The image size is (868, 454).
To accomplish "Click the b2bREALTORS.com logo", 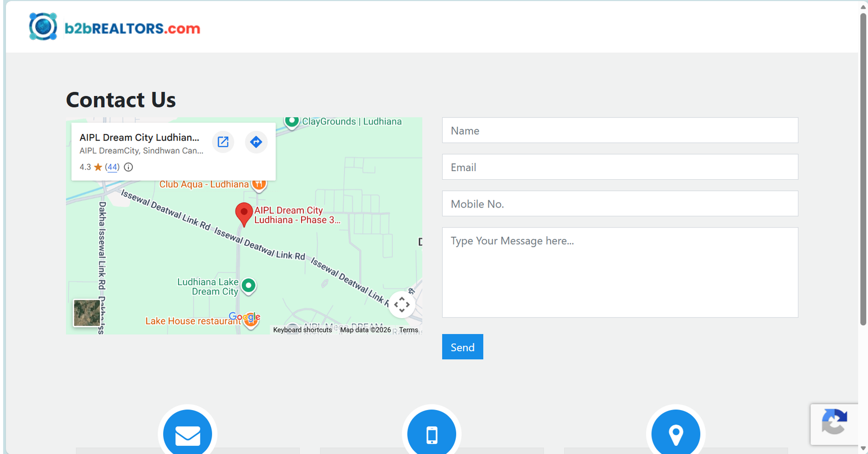I will point(114,27).
